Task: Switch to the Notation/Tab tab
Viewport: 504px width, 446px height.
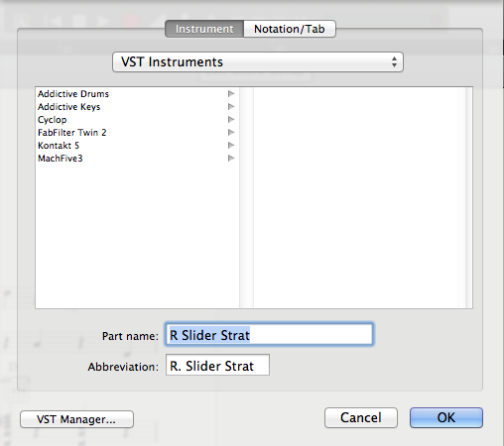Action: pos(290,29)
